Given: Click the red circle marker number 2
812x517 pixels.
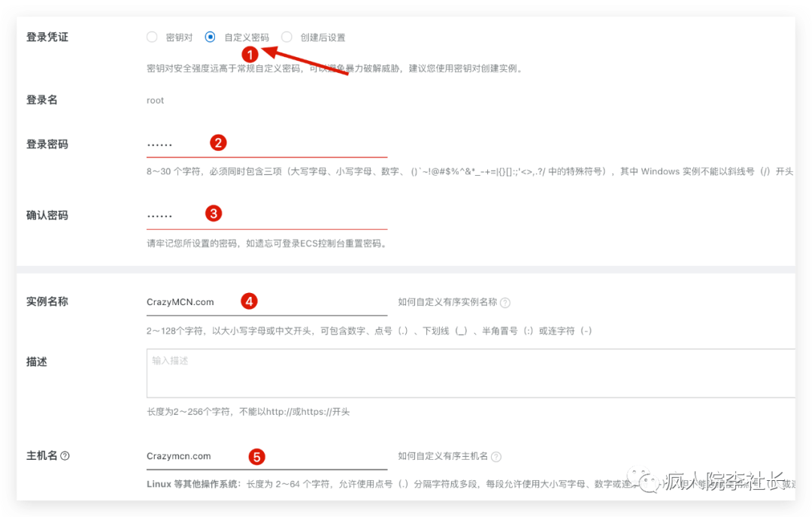Looking at the screenshot, I should point(218,142).
